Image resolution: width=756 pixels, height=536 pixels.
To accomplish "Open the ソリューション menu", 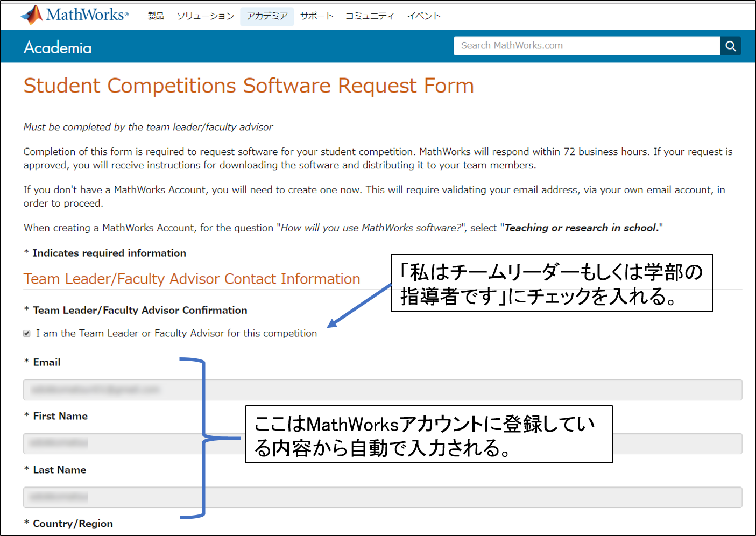I will pos(205,16).
